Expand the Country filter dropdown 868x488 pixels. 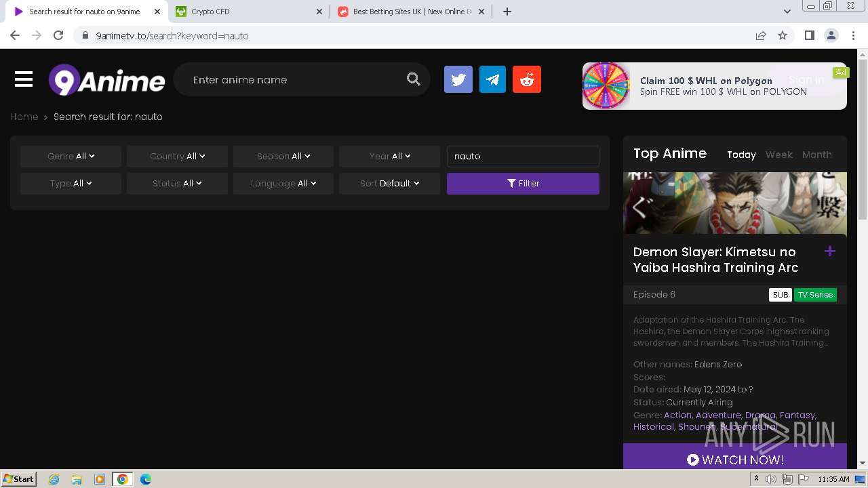[177, 157]
